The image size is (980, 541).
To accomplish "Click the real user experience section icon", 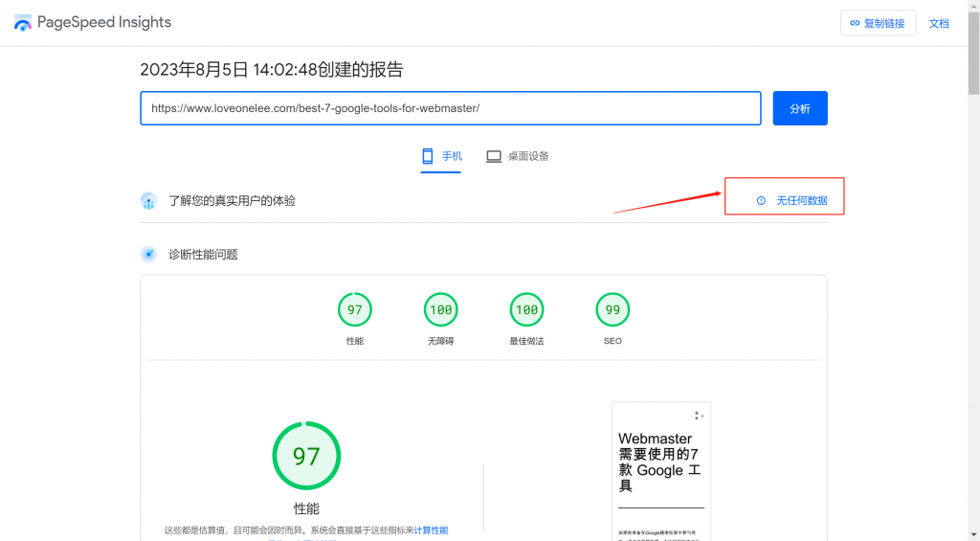I will [148, 201].
